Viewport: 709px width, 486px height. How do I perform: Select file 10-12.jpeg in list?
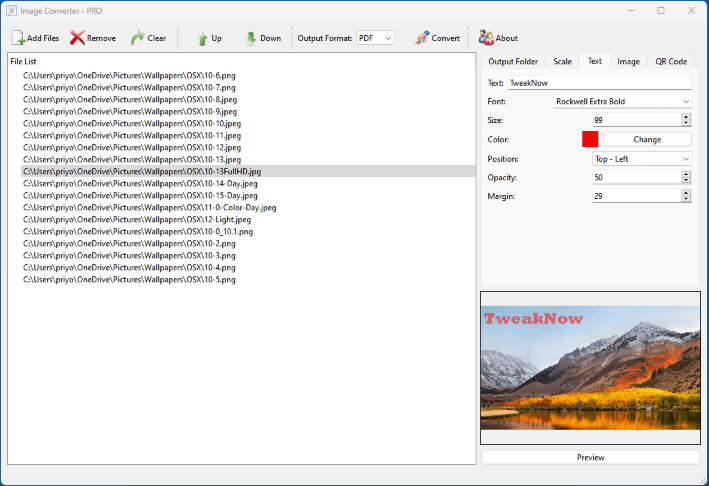(132, 147)
